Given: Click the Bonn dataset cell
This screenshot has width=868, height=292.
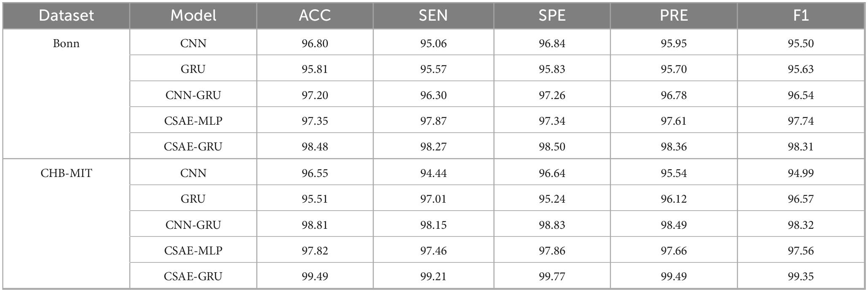Looking at the screenshot, I should (x=66, y=43).
